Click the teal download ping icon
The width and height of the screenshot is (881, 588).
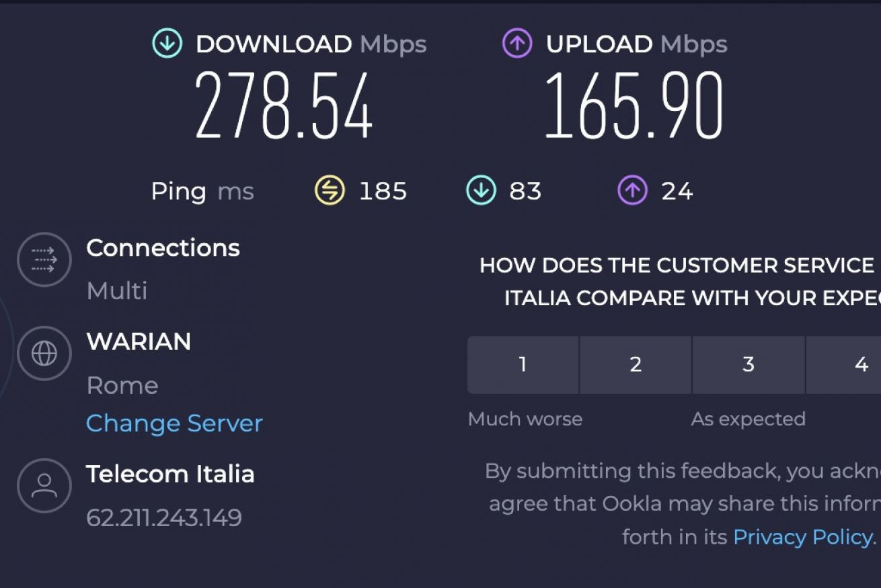tap(481, 191)
